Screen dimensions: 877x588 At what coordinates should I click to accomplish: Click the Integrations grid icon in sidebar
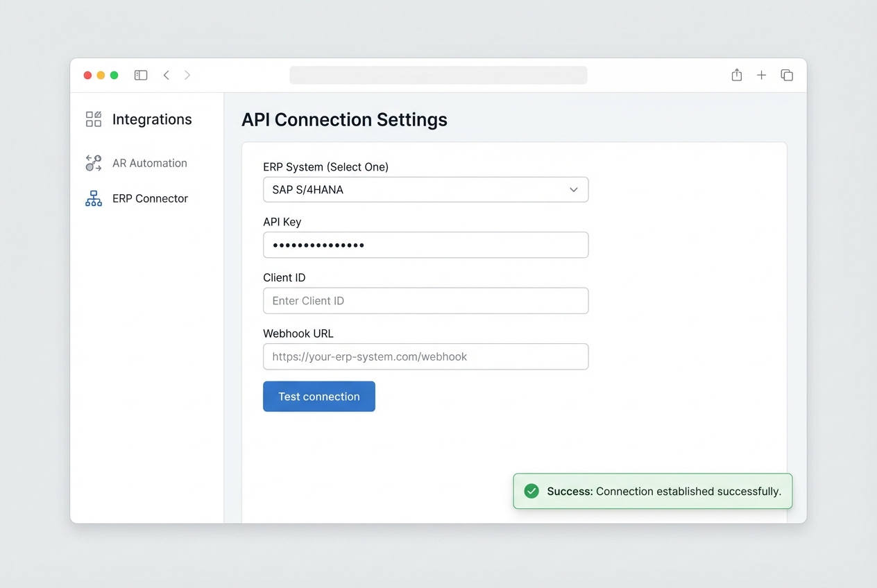(x=92, y=119)
